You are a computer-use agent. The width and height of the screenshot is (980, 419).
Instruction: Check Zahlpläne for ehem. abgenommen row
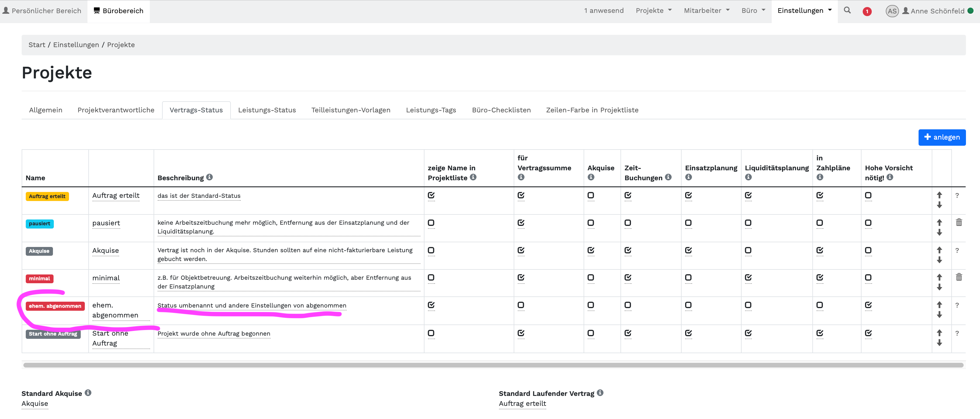tap(820, 305)
